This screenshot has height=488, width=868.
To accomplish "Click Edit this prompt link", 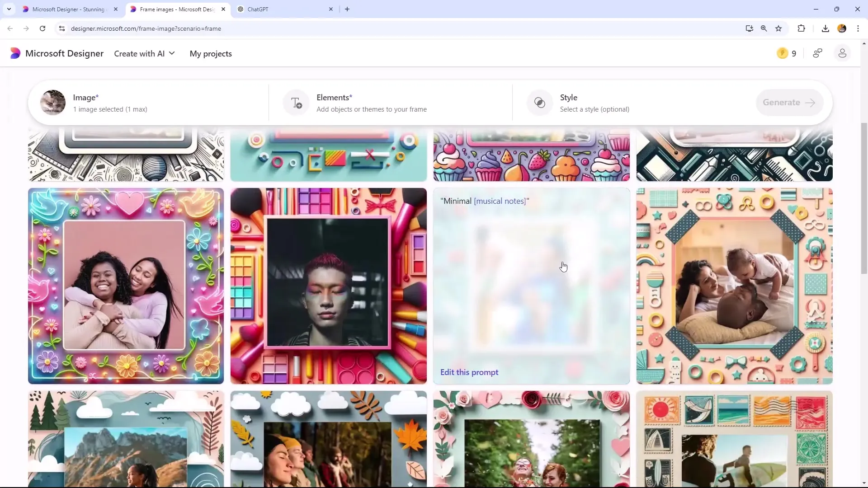I will click(x=469, y=372).
